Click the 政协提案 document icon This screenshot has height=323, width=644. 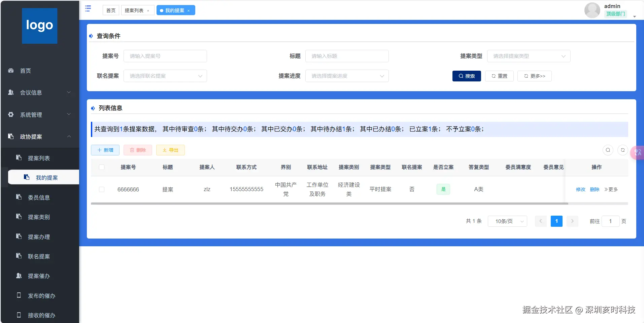tap(11, 137)
